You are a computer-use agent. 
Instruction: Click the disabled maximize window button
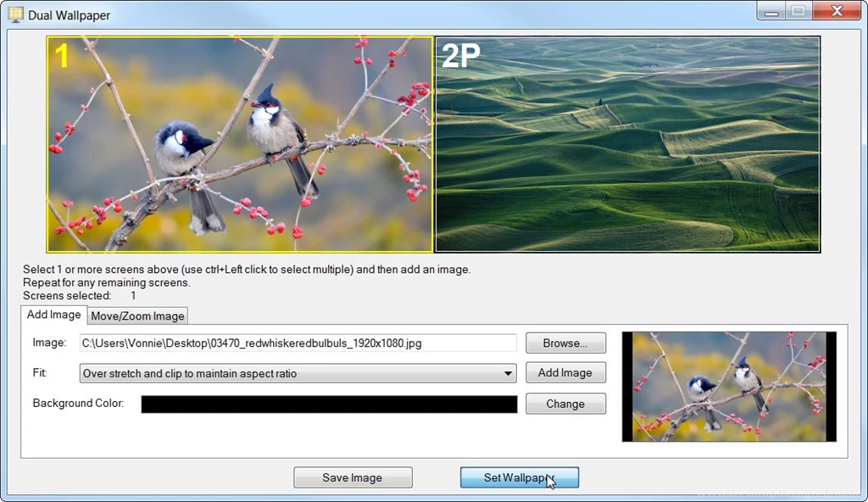coord(798,11)
